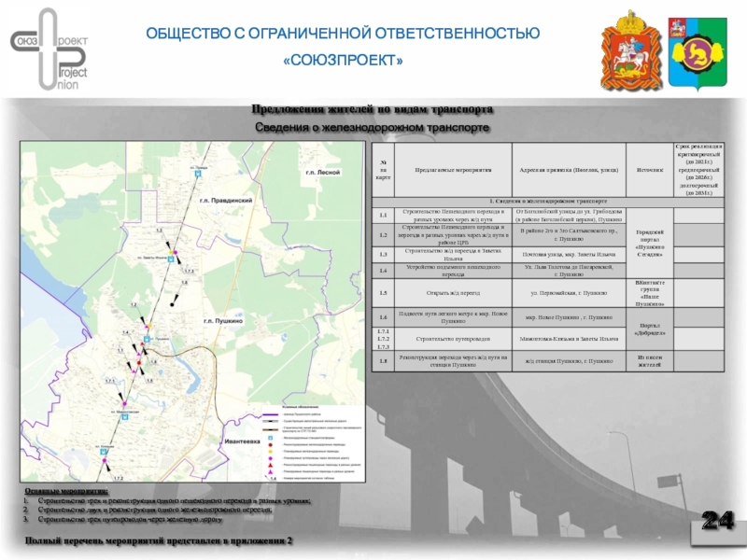The image size is (747, 560).
Task: Click table cell number 1.1
Action: coord(383,216)
